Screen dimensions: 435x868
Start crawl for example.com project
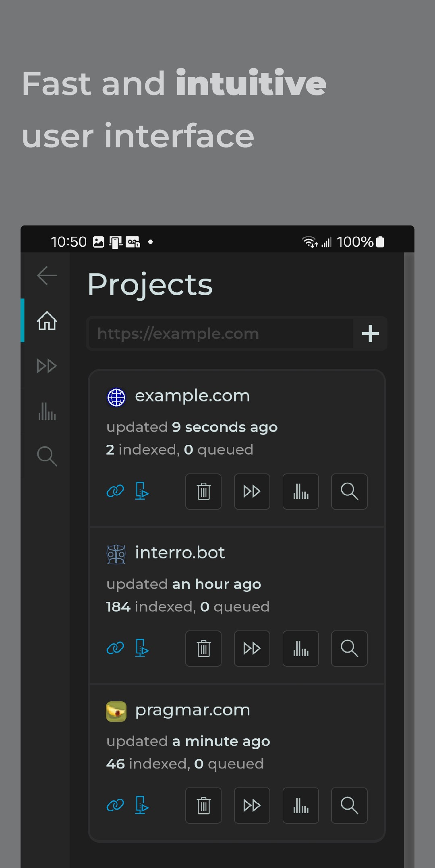252,492
